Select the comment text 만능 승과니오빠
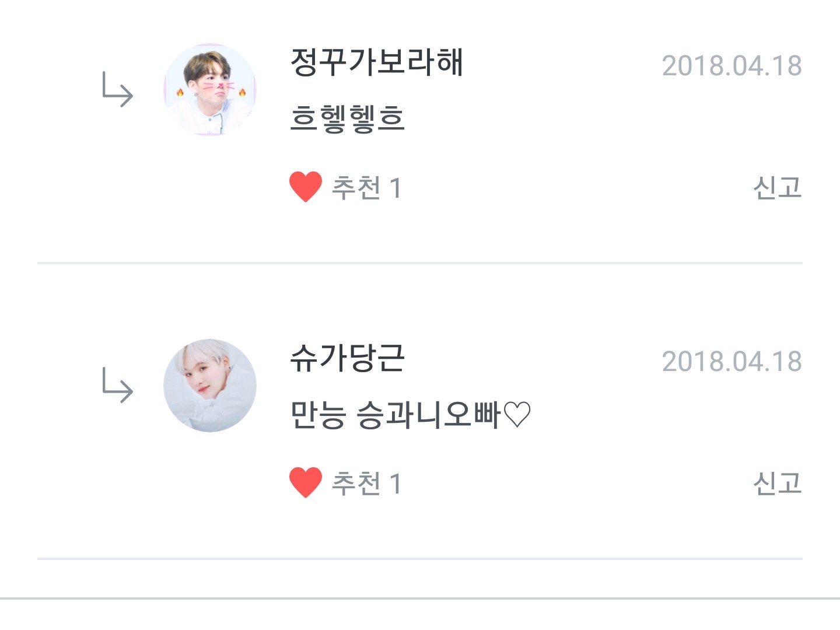This screenshot has width=840, height=630. 395,415
